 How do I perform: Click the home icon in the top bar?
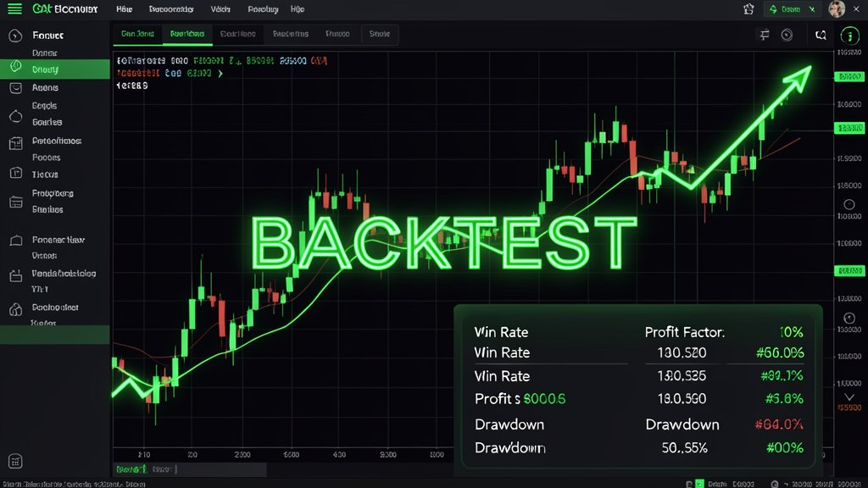tap(748, 8)
